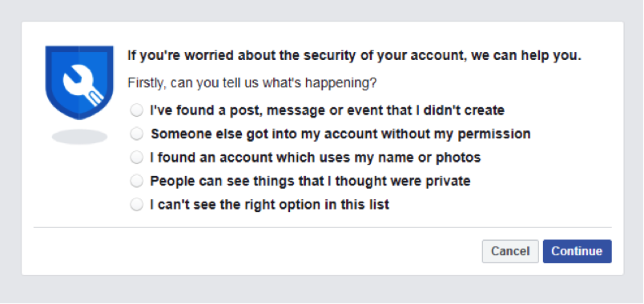
Task: Click "Firstly, can you tell us what's happening?" text
Action: click(x=252, y=83)
